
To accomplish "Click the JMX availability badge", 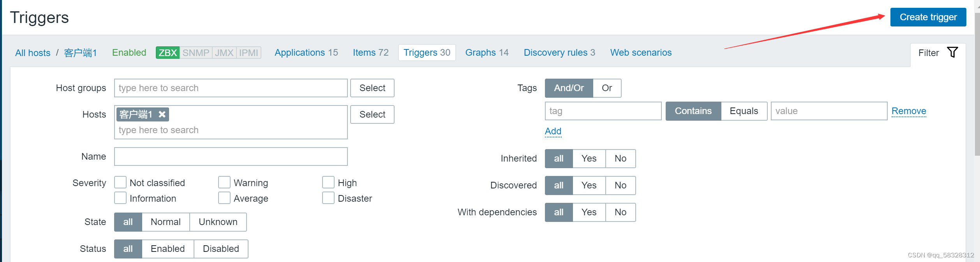I will tap(224, 53).
